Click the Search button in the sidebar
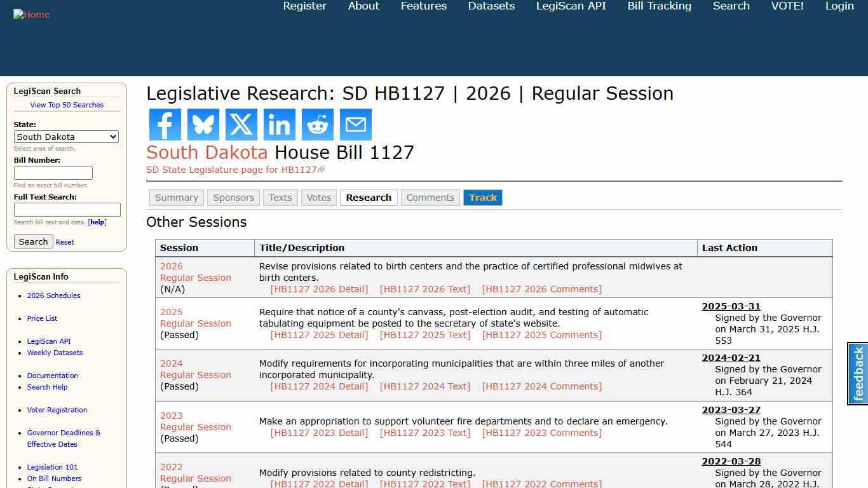This screenshot has height=488, width=868. click(x=33, y=241)
